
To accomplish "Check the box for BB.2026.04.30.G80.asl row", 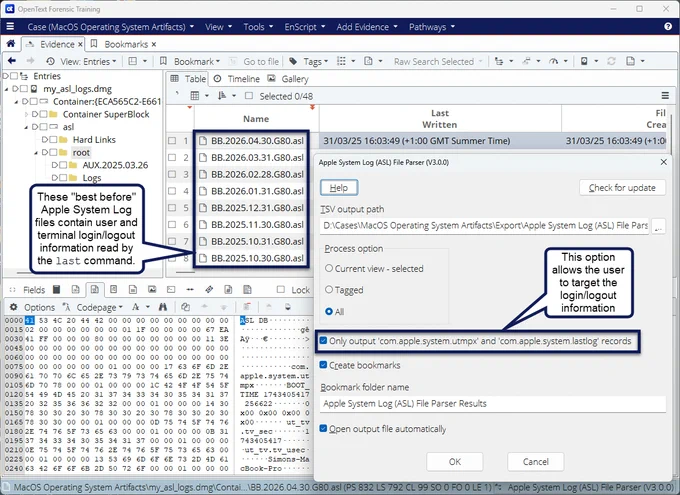I will coord(172,141).
